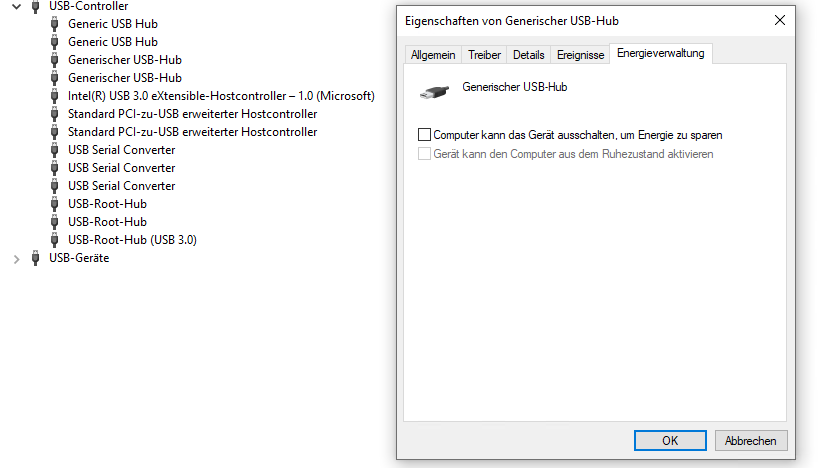Click the USB cable icon in the properties dialog
The image size is (819, 468).
[434, 92]
